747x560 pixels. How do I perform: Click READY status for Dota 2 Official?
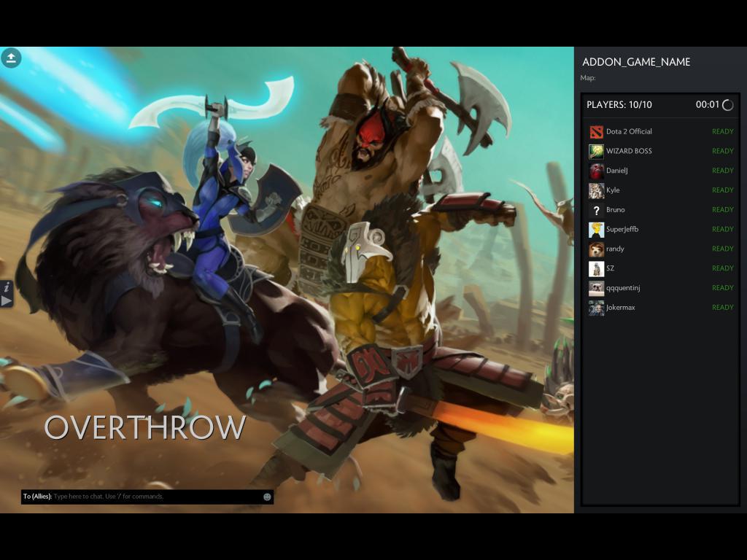coord(723,131)
